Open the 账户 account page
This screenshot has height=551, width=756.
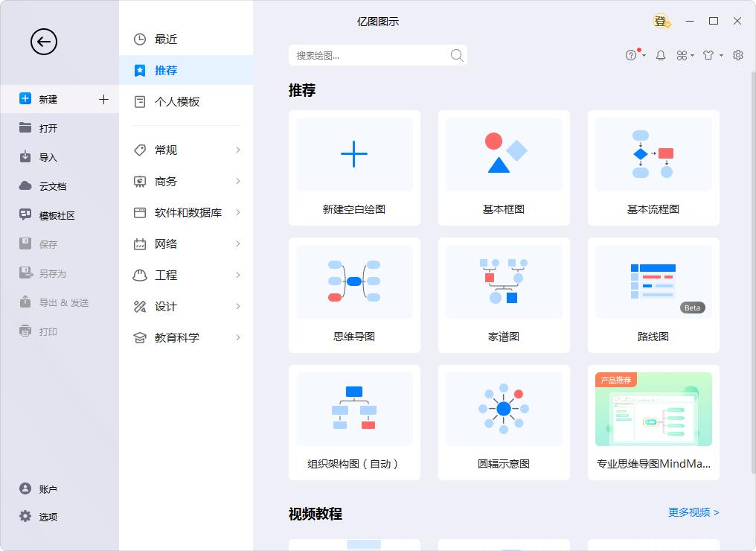pyautogui.click(x=60, y=488)
